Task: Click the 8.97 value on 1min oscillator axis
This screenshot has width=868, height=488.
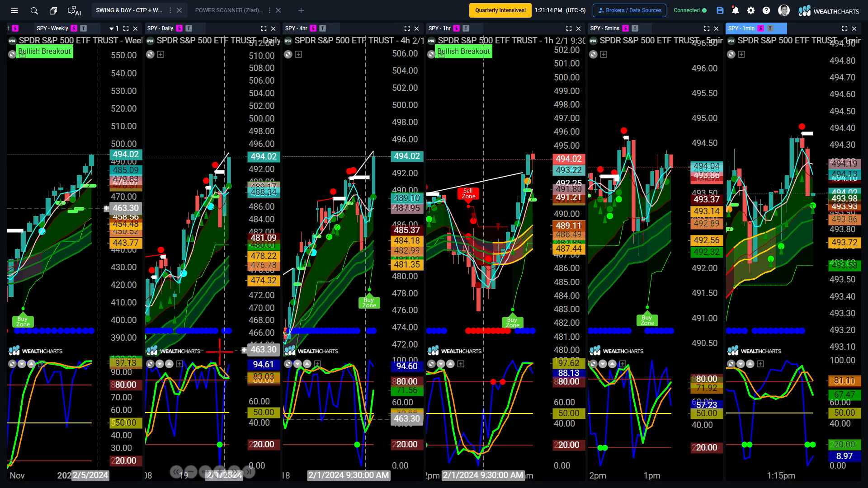Action: pos(844,456)
